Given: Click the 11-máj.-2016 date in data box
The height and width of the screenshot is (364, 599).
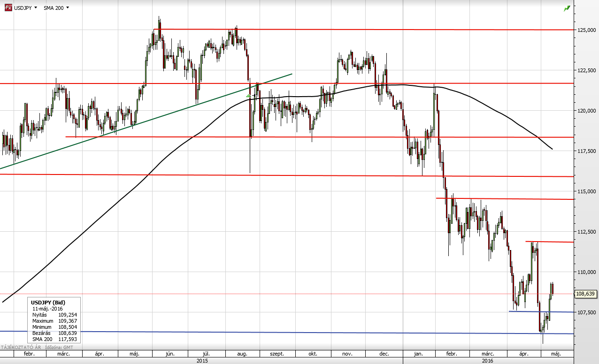Looking at the screenshot, I should pos(47,309).
